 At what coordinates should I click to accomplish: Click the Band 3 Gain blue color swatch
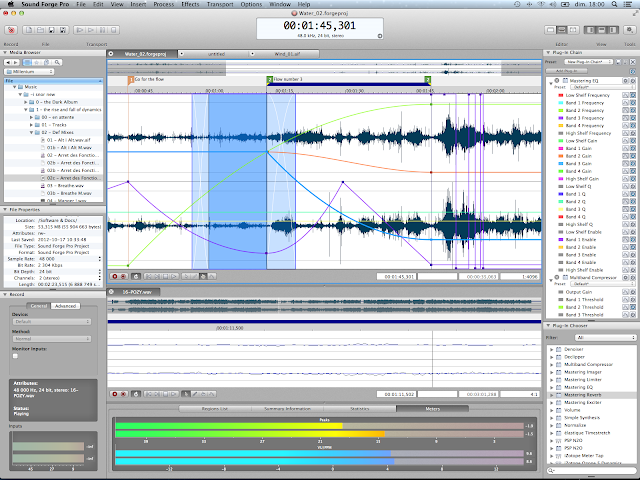[560, 164]
